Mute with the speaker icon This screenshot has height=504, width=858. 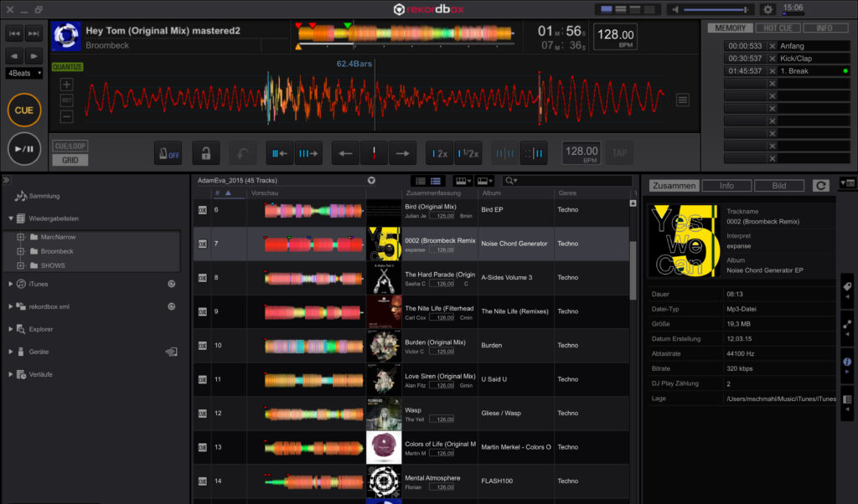coord(675,9)
